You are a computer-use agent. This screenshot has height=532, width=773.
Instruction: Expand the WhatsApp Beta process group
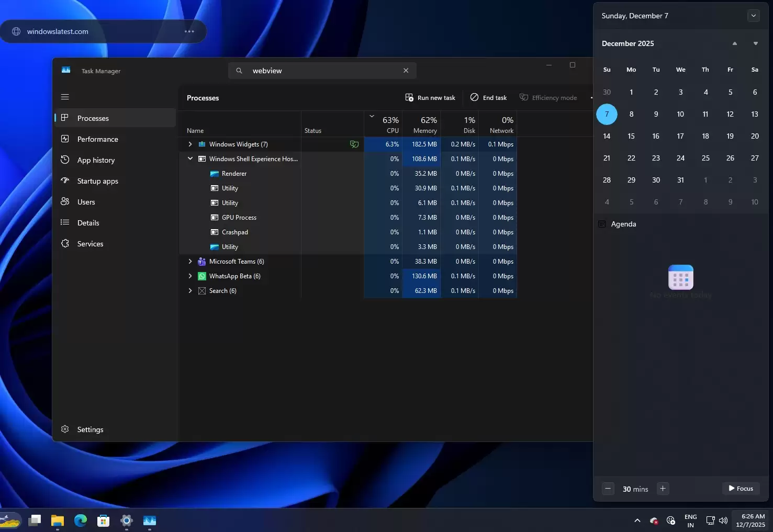(x=189, y=276)
